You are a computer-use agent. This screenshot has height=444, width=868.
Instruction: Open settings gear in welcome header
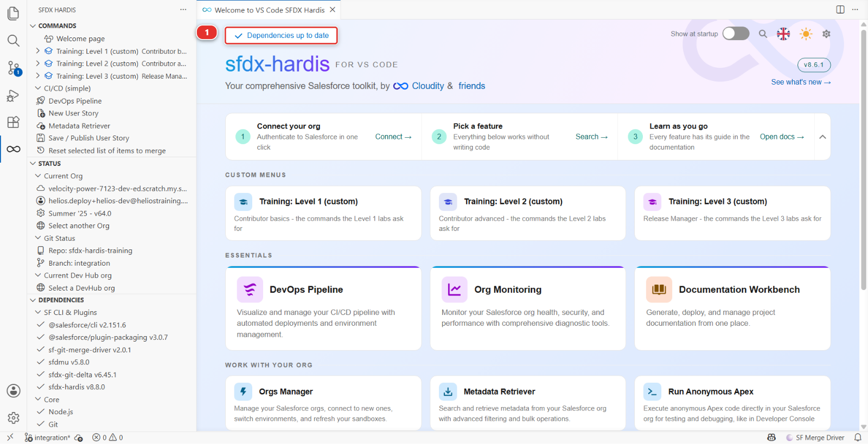coord(826,34)
